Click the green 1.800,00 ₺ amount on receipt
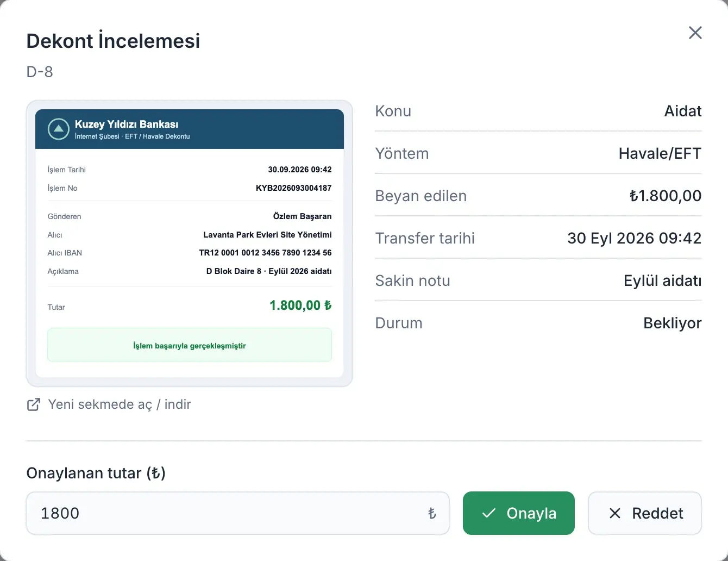Screen dimensions: 728x561 300,306
